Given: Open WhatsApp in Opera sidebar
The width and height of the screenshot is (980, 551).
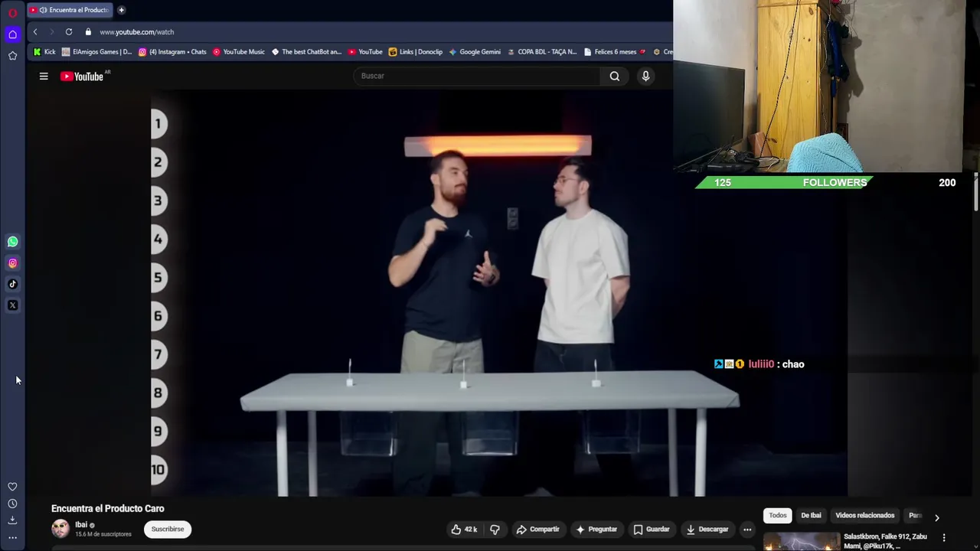Looking at the screenshot, I should click(12, 242).
